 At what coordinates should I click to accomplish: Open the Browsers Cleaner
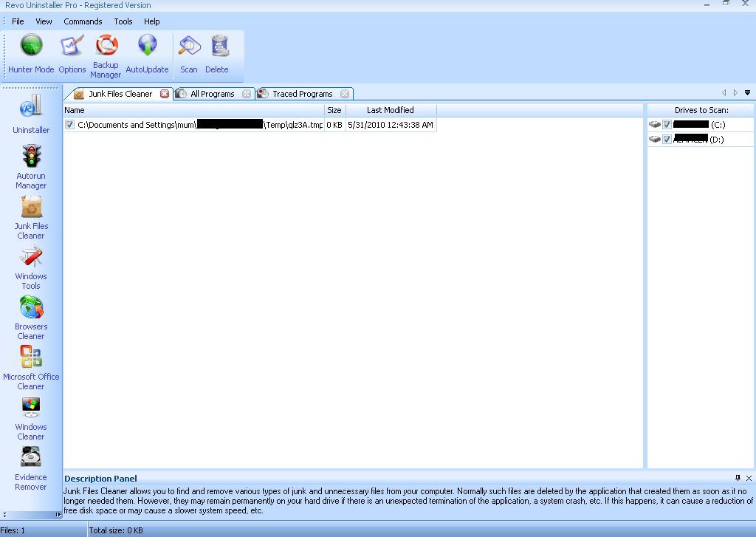tap(30, 316)
